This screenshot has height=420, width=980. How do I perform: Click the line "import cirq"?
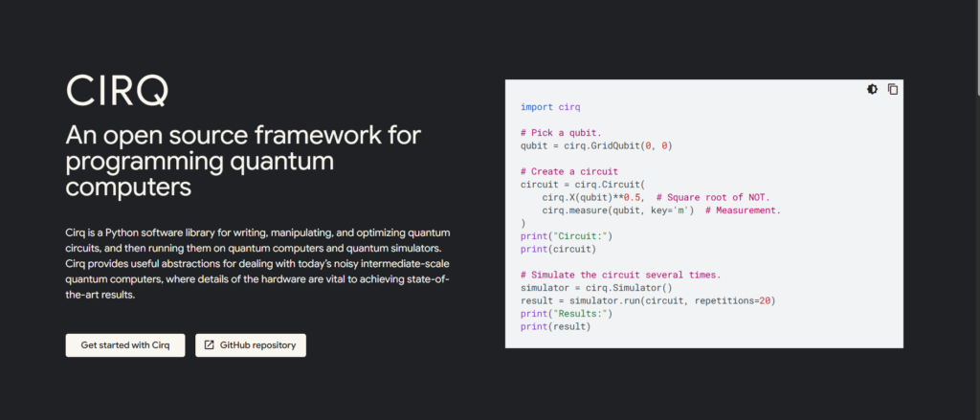(550, 107)
